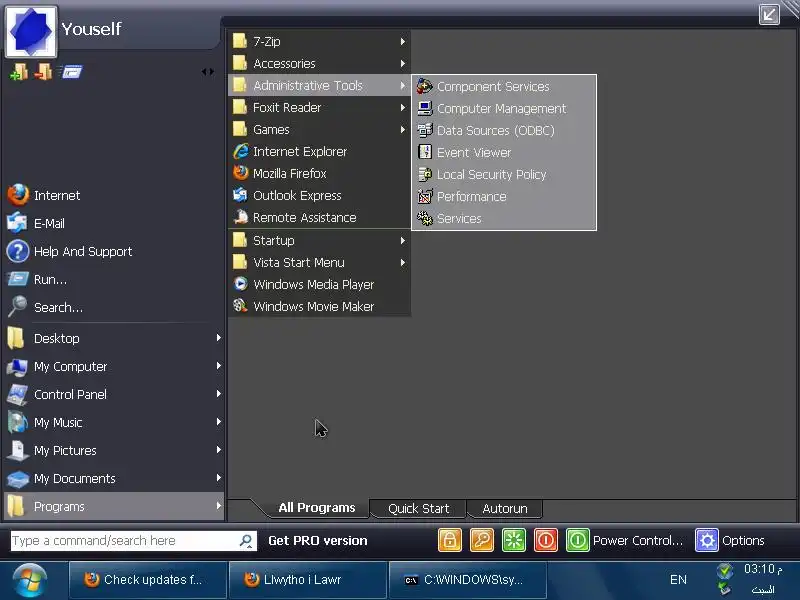The image size is (800, 600).
Task: Open Data Sources (ODBC)
Action: 504,131
